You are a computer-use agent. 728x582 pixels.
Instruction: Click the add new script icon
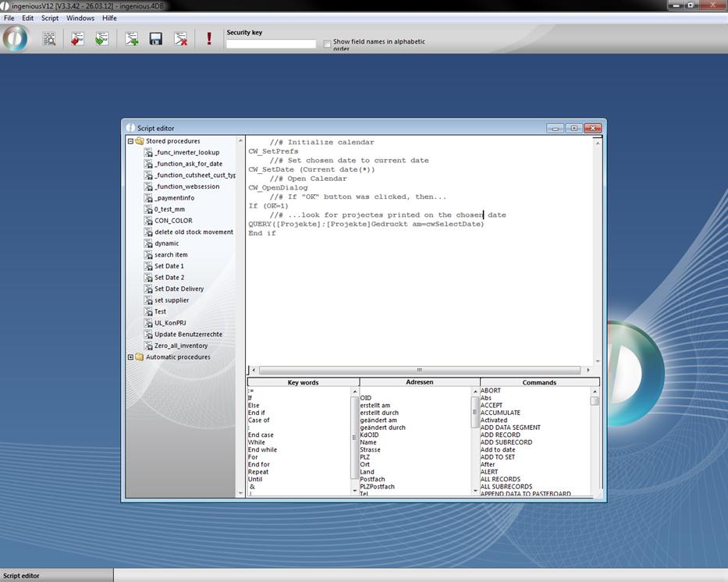(x=132, y=38)
